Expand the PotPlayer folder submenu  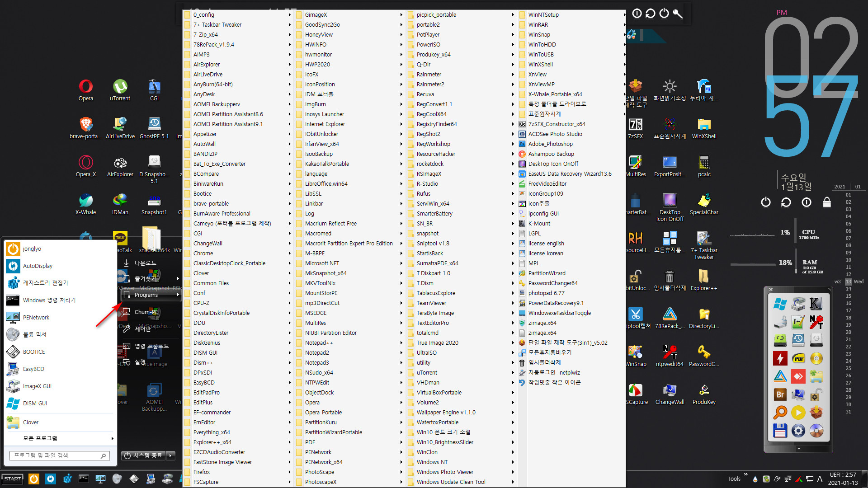tap(461, 35)
